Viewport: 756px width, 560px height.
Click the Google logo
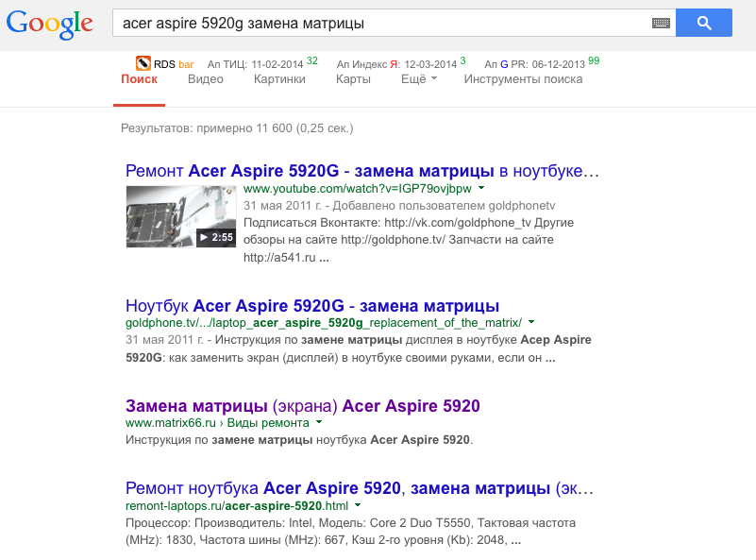pos(50,24)
